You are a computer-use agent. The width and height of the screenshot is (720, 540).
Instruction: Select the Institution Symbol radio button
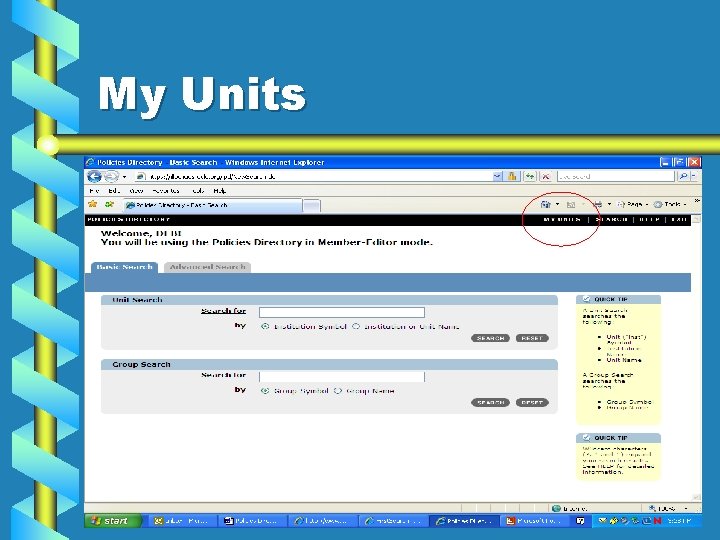tap(265, 326)
